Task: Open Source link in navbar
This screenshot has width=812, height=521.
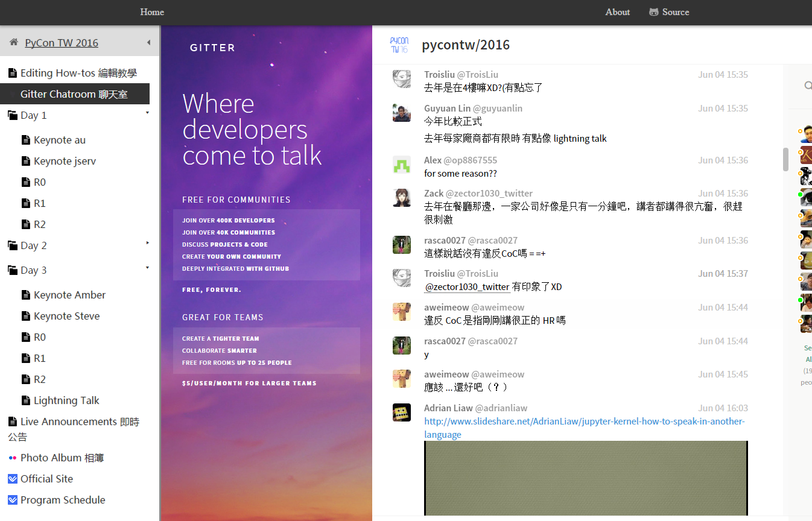Action: point(676,12)
